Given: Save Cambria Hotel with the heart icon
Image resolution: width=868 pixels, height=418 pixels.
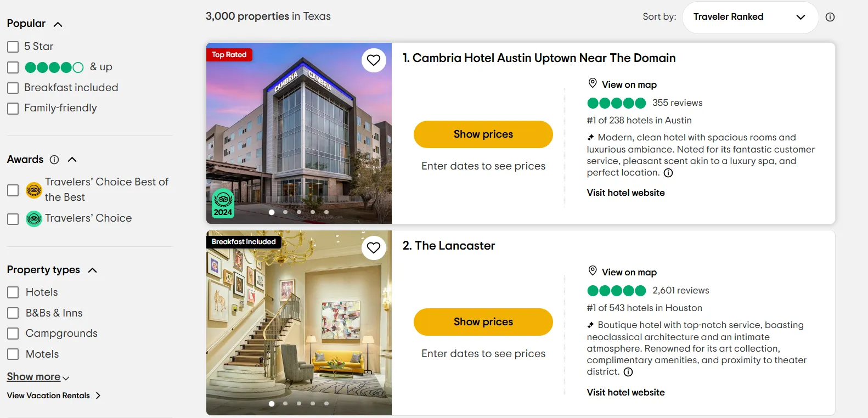Looking at the screenshot, I should [x=374, y=60].
